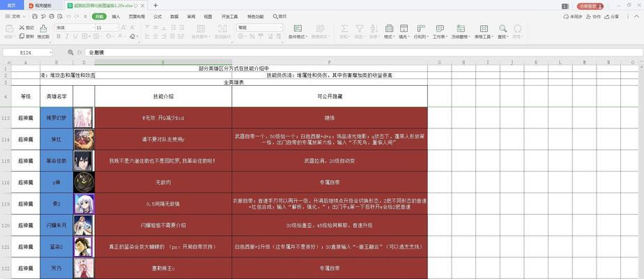The width and height of the screenshot is (644, 279).
Task: Open the Developer Tools (开发工具) tab
Action: (229, 17)
